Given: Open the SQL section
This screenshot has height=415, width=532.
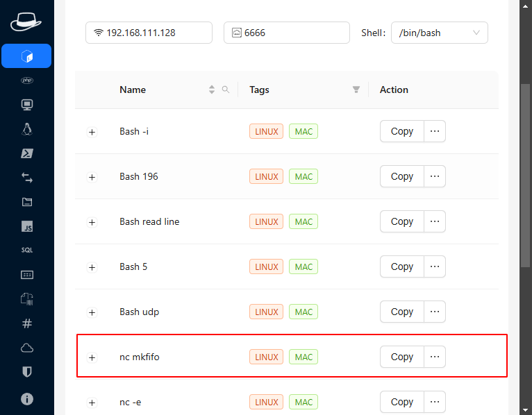Looking at the screenshot, I should (27, 251).
